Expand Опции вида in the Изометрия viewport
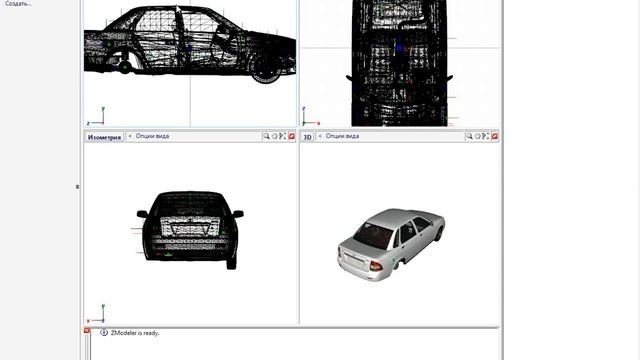Viewport: 640px width, 360px height. click(152, 136)
